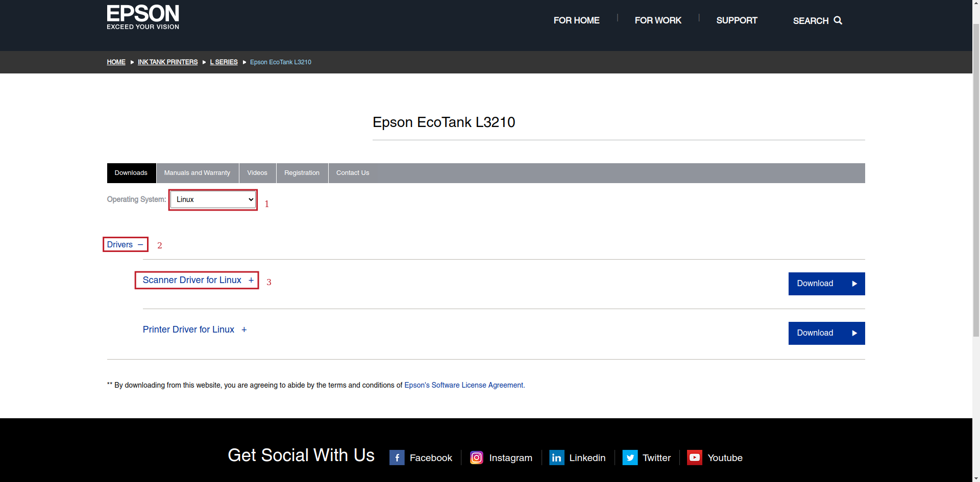Viewport: 980px width, 482px height.
Task: Open the Youtube channel icon
Action: pyautogui.click(x=694, y=458)
